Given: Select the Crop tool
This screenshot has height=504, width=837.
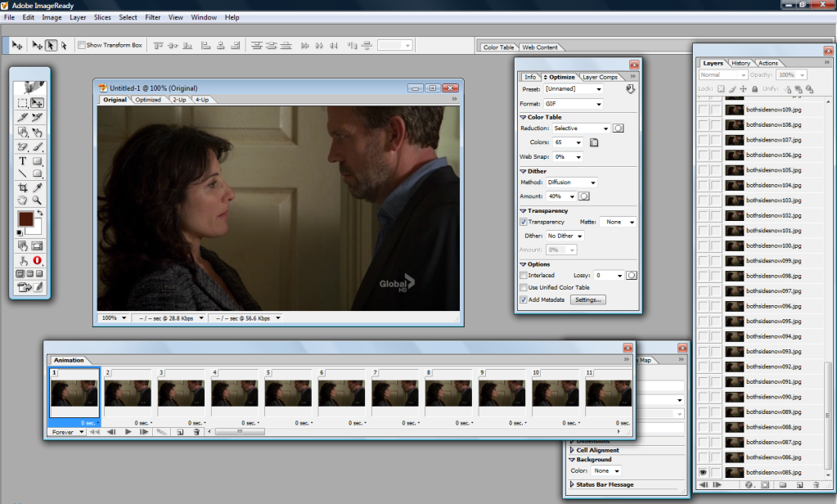Looking at the screenshot, I should [x=22, y=187].
